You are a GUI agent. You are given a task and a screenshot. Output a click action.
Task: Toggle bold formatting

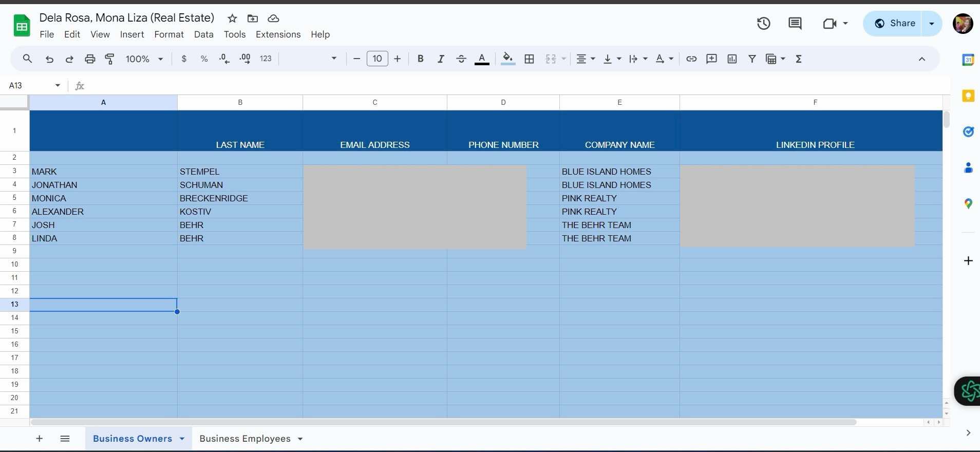[420, 59]
